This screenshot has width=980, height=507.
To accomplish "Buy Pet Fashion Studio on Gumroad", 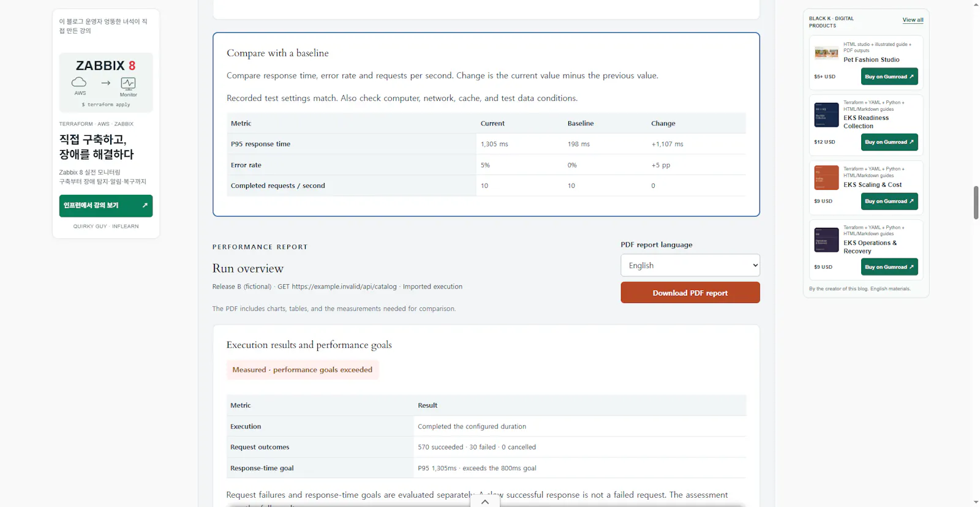I will point(889,77).
